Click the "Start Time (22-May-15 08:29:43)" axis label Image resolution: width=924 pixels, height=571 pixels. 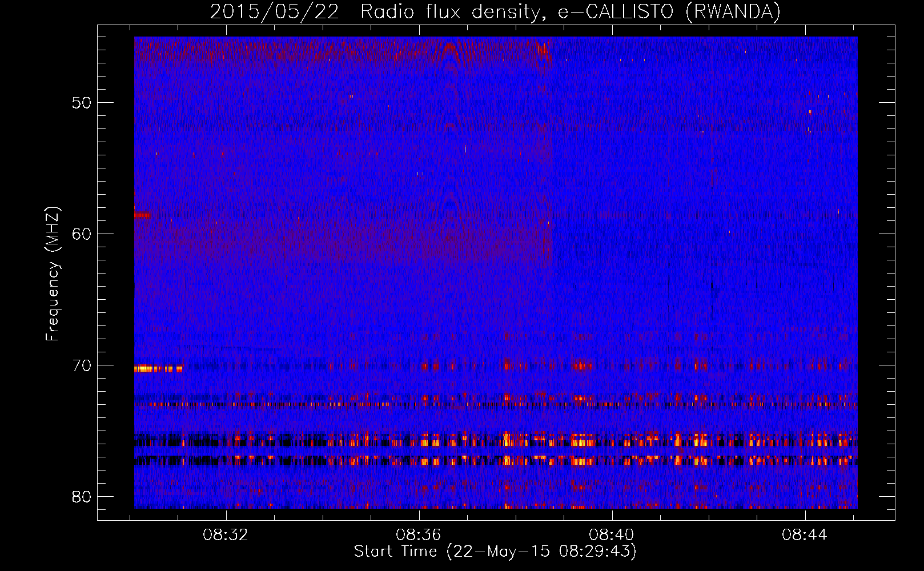tap(495, 552)
